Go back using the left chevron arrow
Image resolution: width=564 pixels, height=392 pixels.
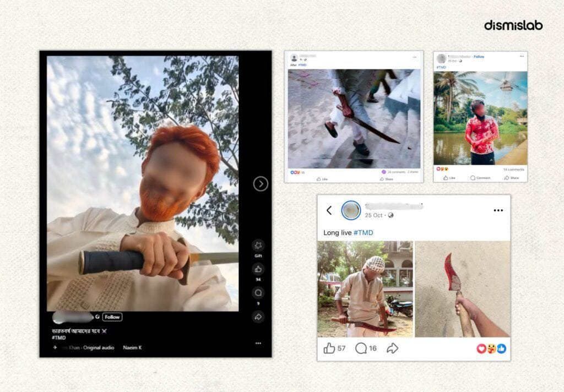pos(329,210)
